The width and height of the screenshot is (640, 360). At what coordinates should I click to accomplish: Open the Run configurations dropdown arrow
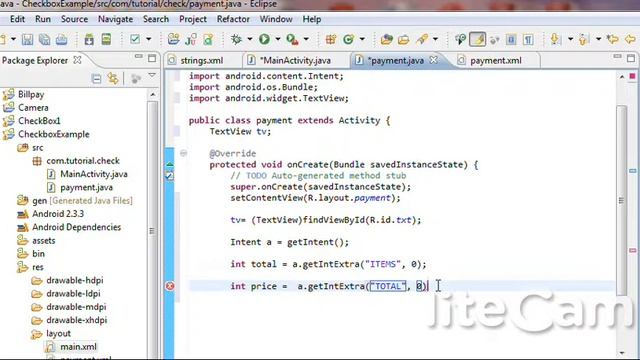pos(278,39)
